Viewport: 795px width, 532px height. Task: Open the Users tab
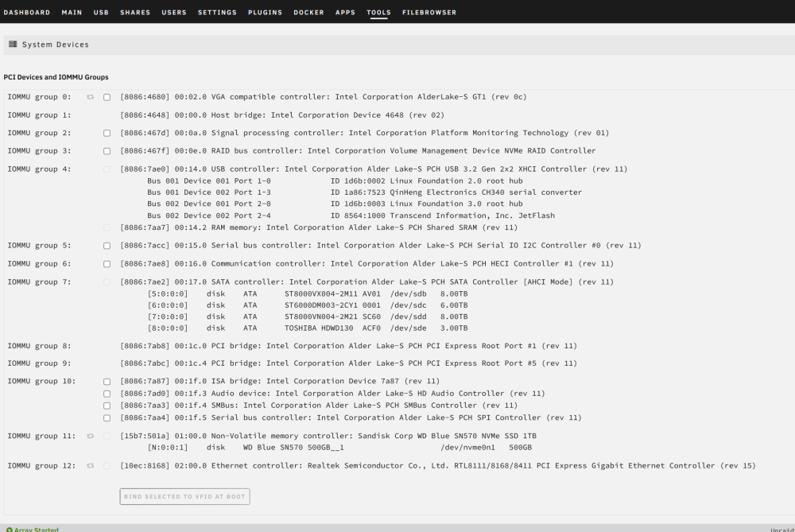174,12
